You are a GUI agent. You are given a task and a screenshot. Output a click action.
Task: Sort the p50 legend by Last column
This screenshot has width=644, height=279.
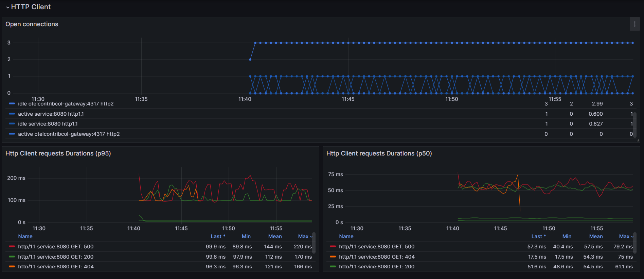537,236
